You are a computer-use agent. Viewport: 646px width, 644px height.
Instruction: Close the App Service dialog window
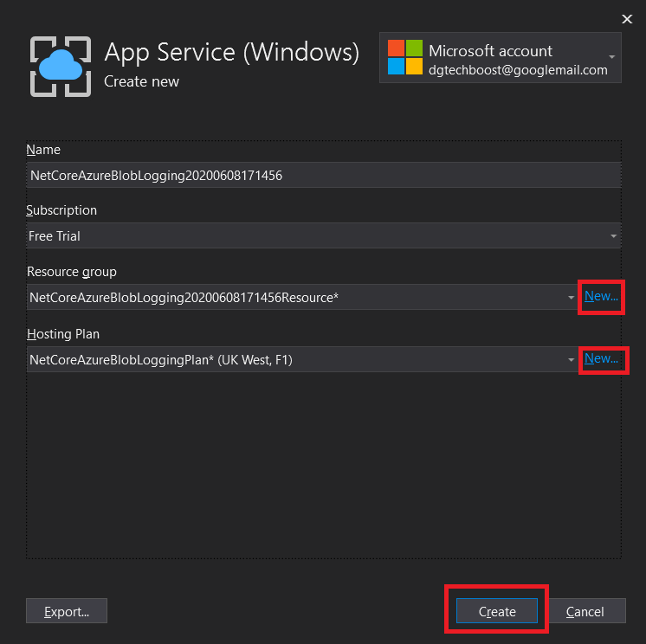[x=627, y=18]
